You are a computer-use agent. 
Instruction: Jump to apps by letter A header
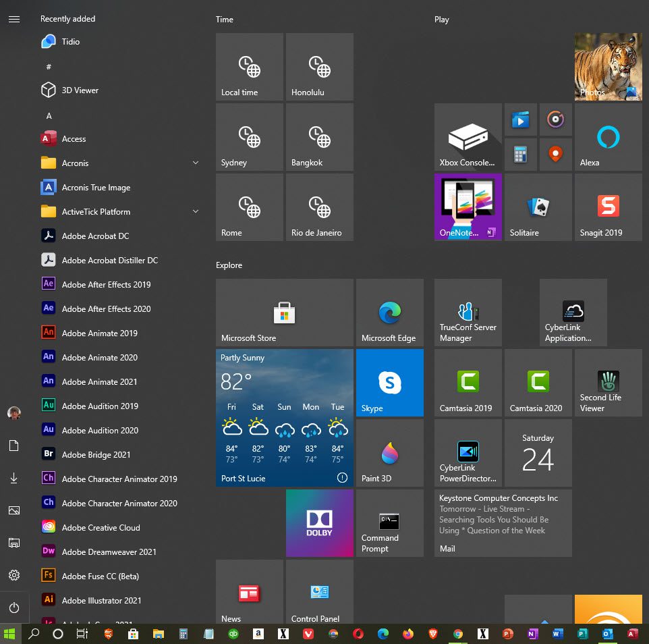[49, 116]
